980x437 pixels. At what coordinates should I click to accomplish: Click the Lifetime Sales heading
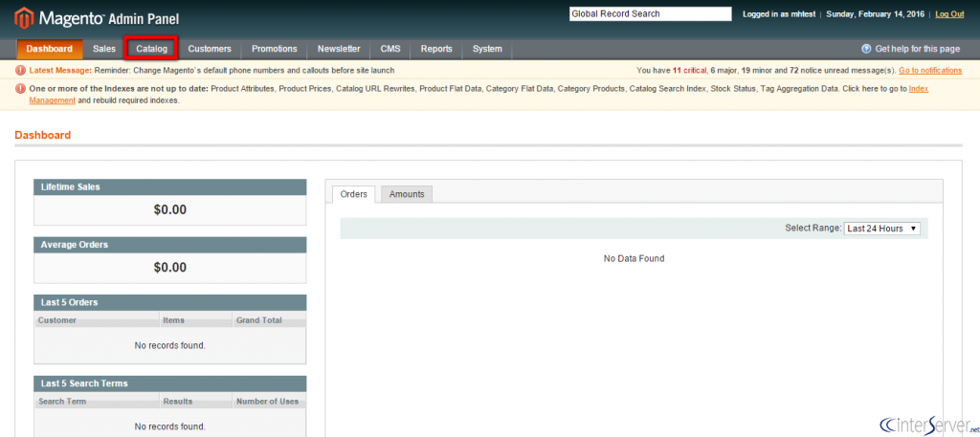(70, 186)
